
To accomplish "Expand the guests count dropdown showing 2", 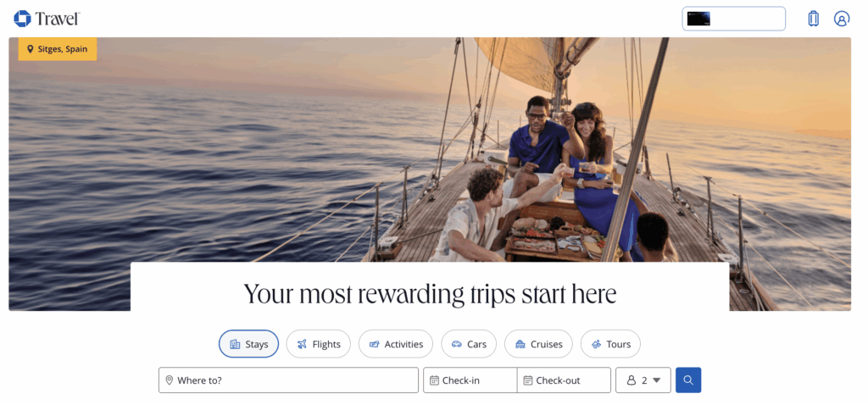I will click(x=643, y=380).
